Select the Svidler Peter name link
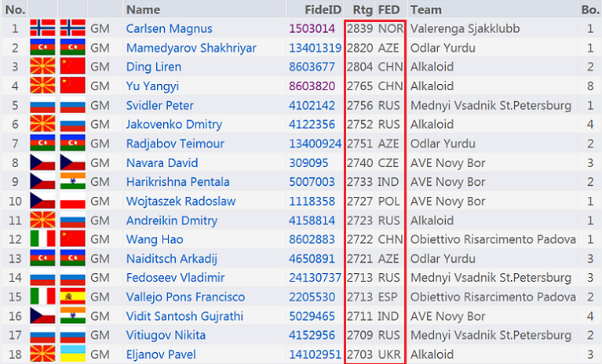This screenshot has width=602, height=364. pos(159,105)
